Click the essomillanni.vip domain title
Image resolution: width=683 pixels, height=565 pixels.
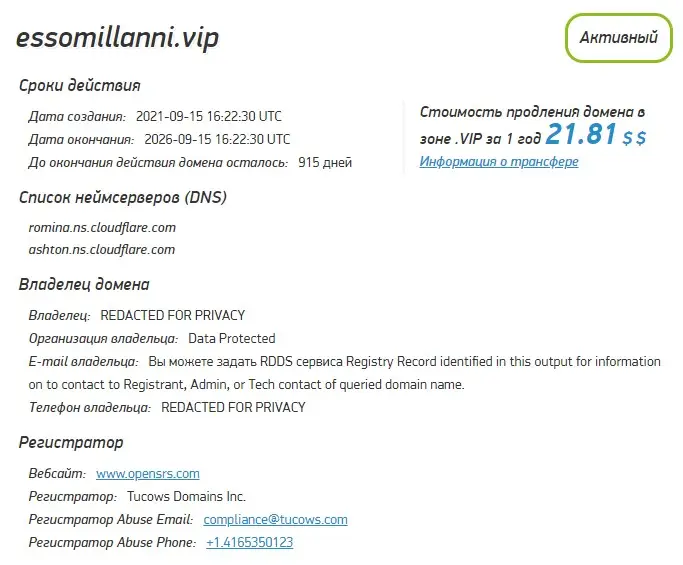[x=118, y=38]
